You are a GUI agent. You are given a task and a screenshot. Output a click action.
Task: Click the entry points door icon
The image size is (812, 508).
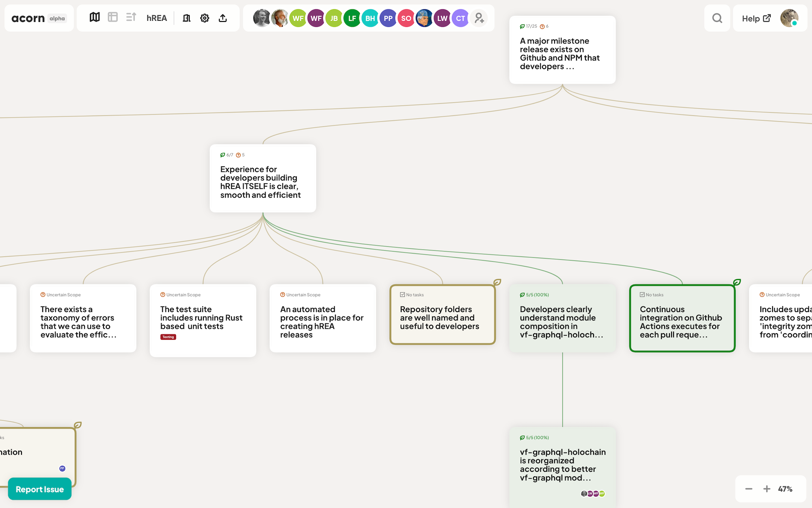coord(187,18)
